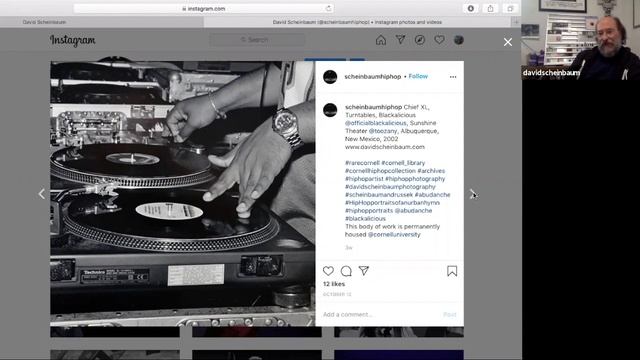Screen dimensions: 640x360
Task: Open the Explore compass icon
Action: tap(420, 40)
